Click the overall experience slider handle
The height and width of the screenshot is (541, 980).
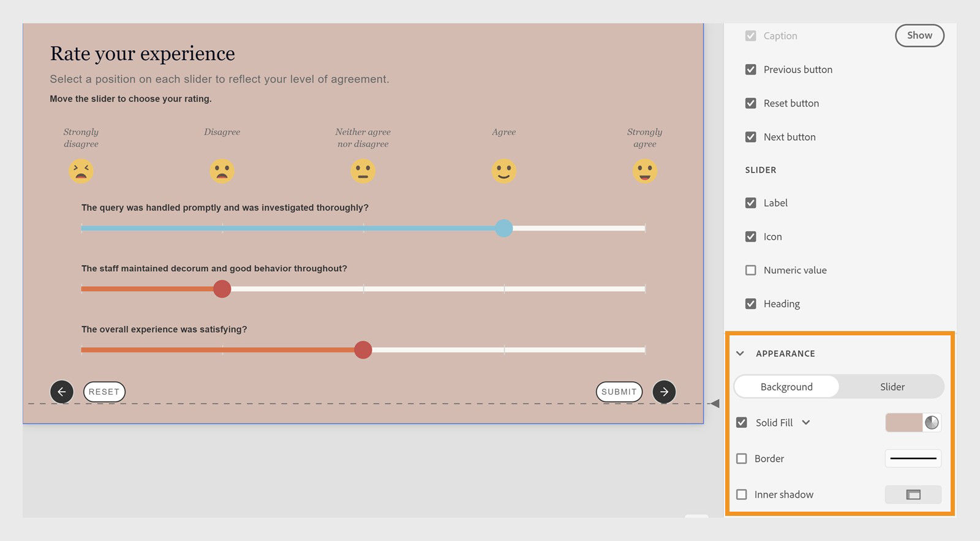(x=363, y=350)
